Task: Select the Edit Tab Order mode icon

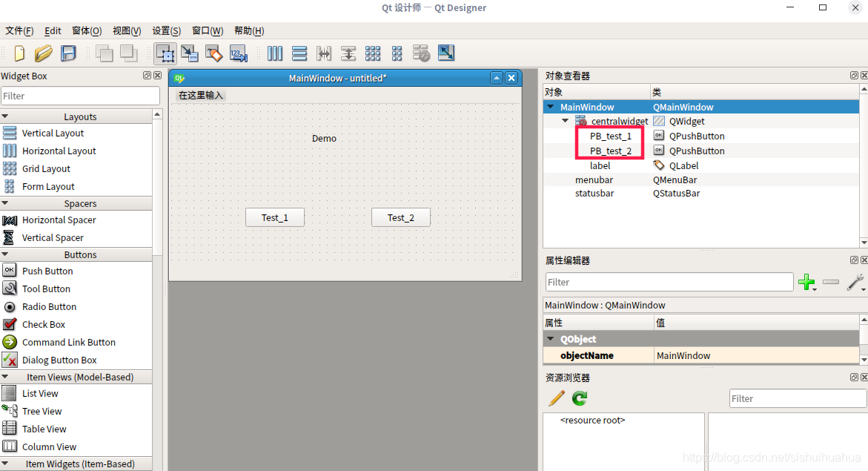Action: [239, 53]
